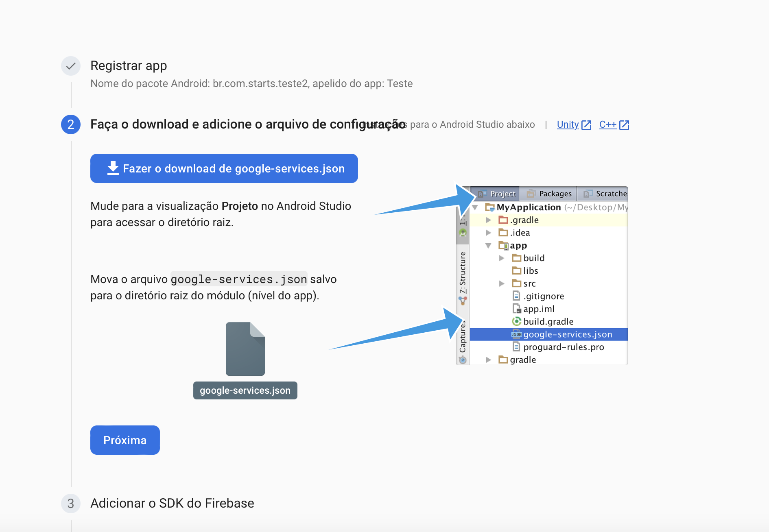769x532 pixels.
Task: Click the .gradle folder icon in the project tree
Action: pyautogui.click(x=503, y=220)
